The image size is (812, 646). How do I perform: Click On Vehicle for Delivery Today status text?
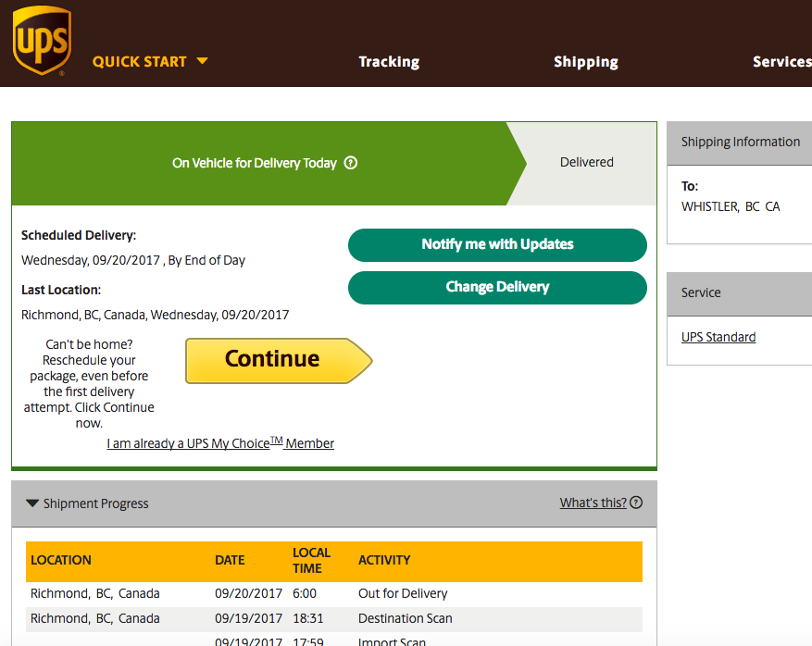coord(255,163)
